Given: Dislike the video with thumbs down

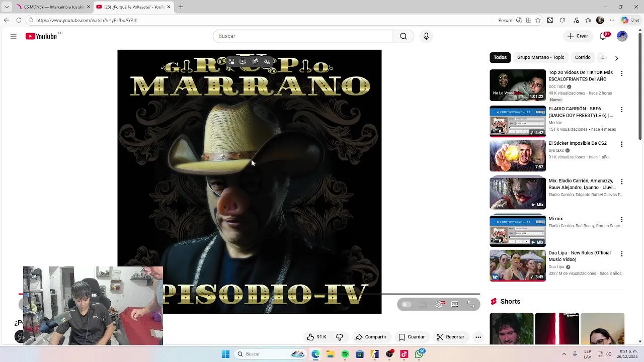Looking at the screenshot, I should [340, 337].
